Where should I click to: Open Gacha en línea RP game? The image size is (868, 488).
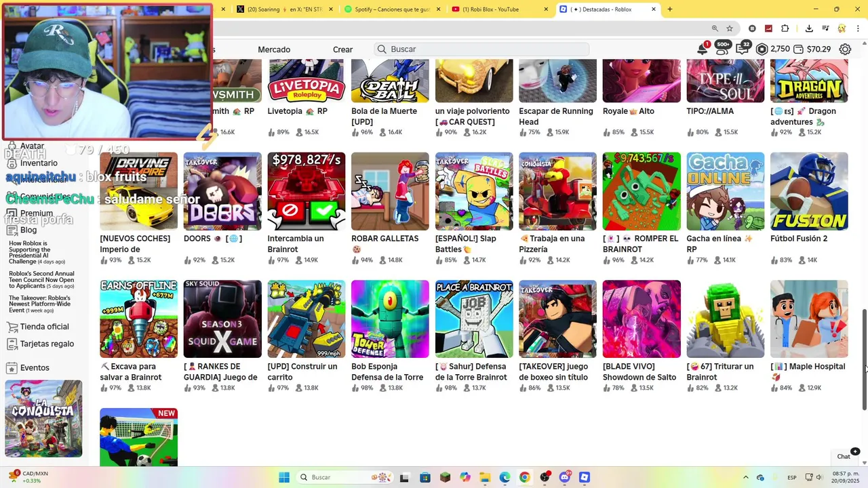(726, 191)
